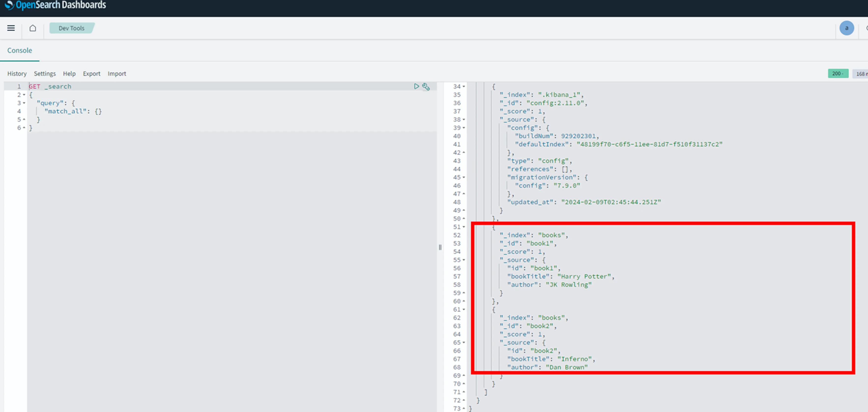Click the OpenSearch Dashboards logo
The width and height of the screenshot is (868, 412).
[55, 5]
